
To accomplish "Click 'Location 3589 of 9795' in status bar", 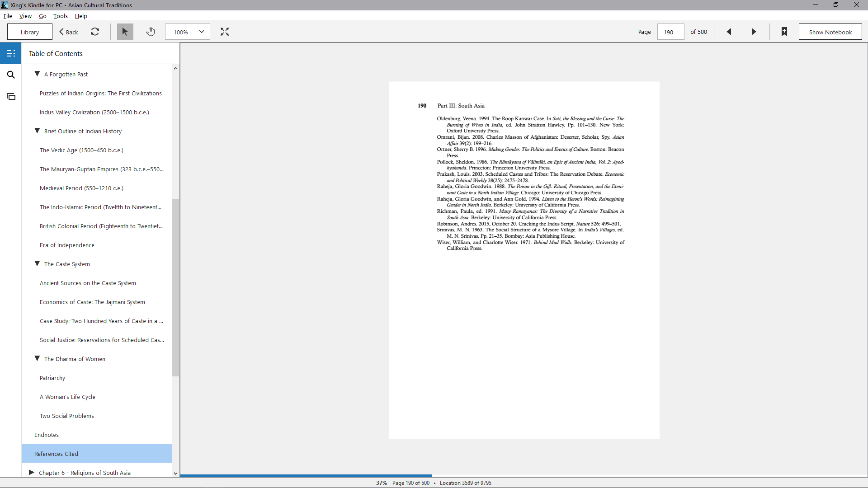I will 466,483.
